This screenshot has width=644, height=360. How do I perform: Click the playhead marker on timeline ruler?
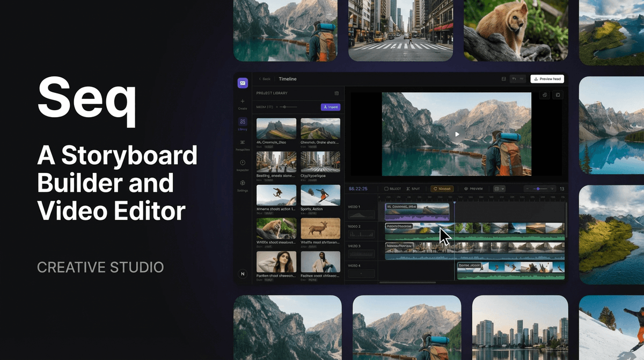pyautogui.click(x=454, y=203)
